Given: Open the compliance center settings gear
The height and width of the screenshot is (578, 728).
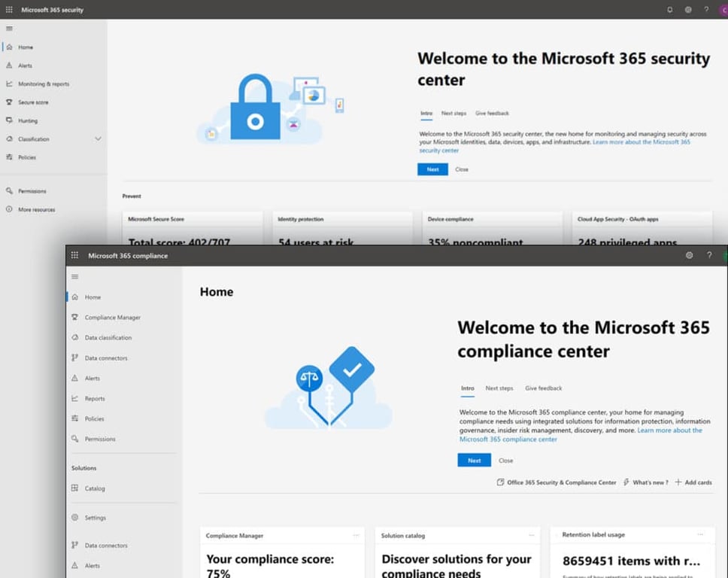Looking at the screenshot, I should pyautogui.click(x=689, y=255).
